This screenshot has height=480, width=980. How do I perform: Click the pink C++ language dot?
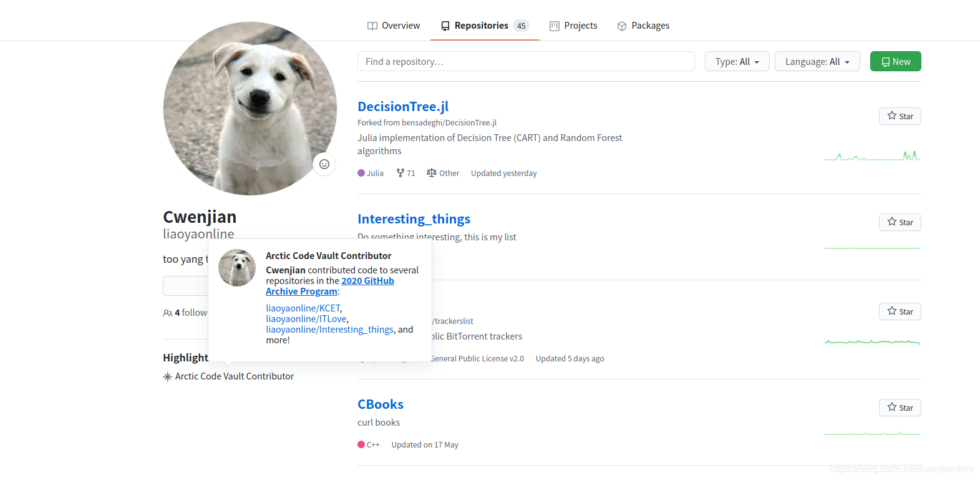pos(361,444)
